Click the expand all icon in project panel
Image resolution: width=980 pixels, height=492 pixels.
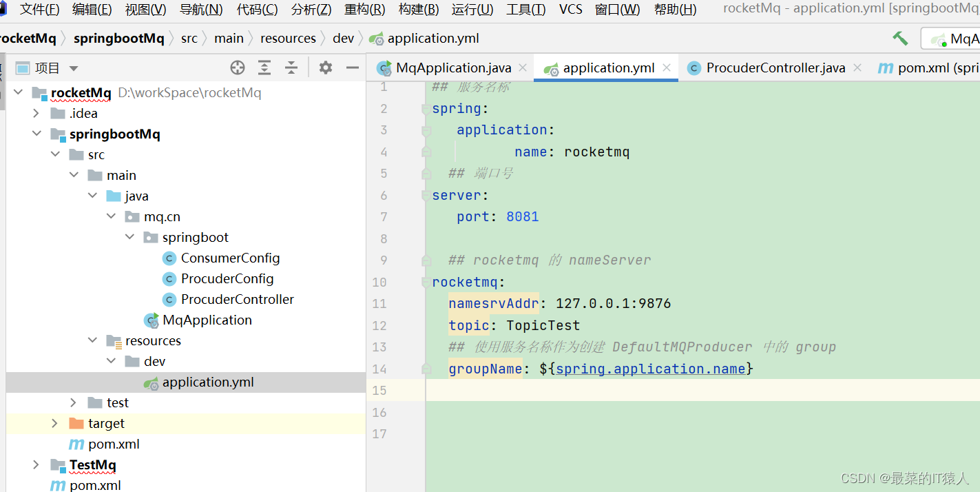(264, 68)
